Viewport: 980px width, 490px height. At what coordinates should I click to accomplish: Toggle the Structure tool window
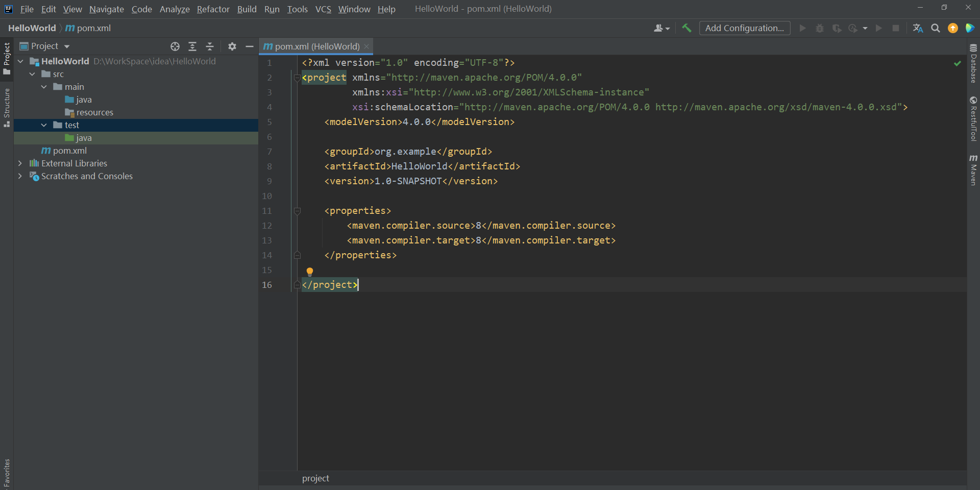[7, 107]
